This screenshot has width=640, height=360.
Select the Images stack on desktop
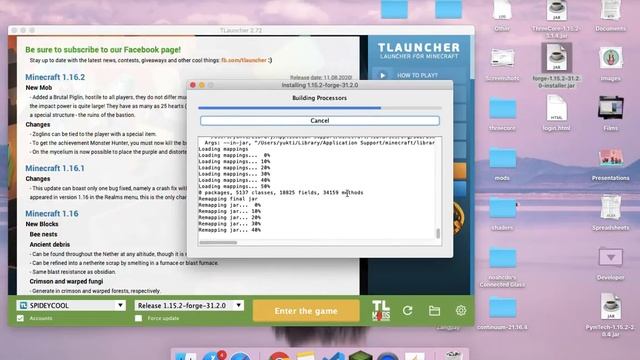click(610, 63)
